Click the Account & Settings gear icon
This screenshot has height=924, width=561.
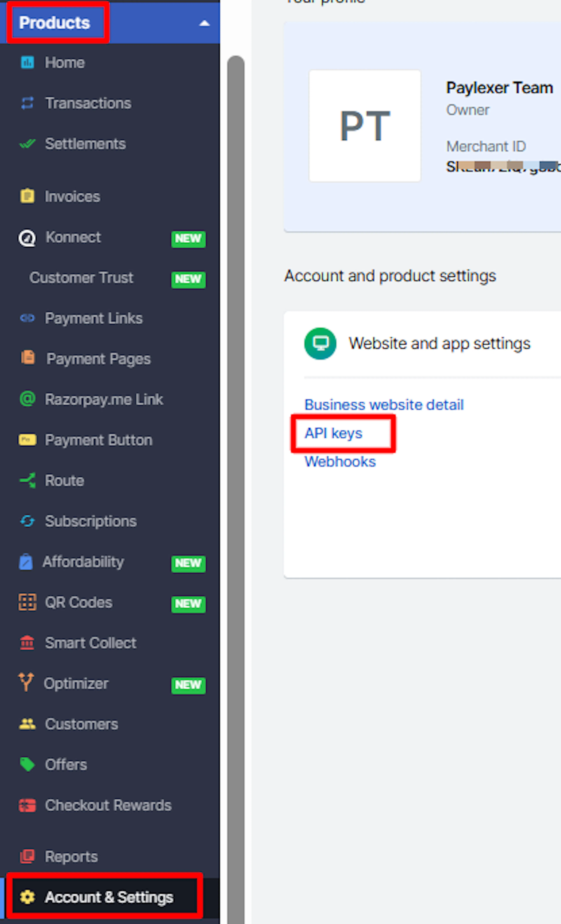tap(27, 897)
